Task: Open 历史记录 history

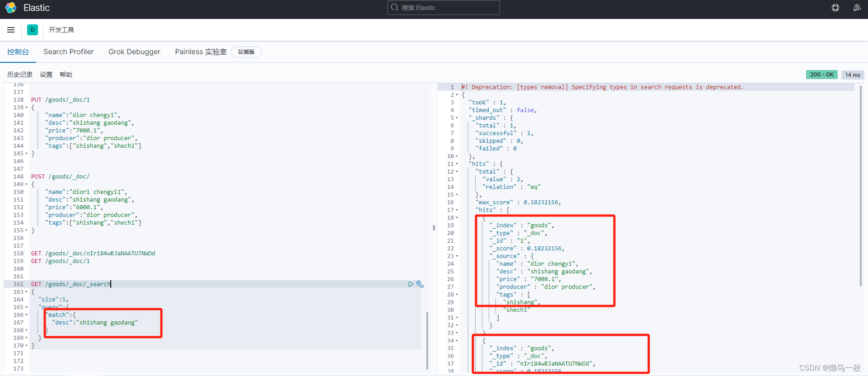Action: pos(20,75)
